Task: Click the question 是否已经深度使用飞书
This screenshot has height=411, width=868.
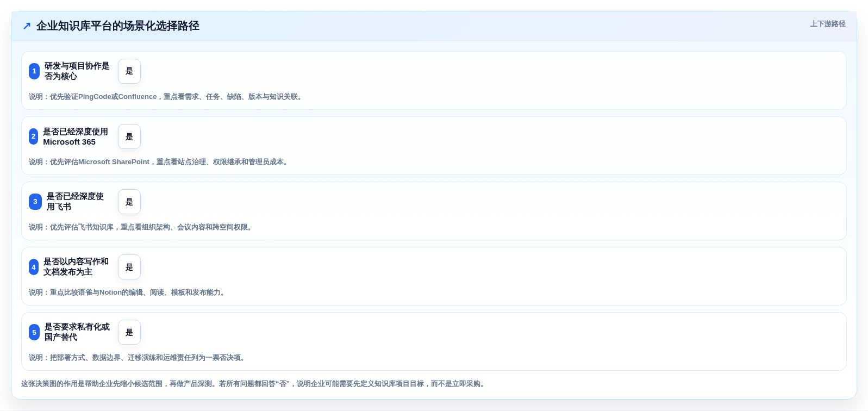Action: point(76,202)
